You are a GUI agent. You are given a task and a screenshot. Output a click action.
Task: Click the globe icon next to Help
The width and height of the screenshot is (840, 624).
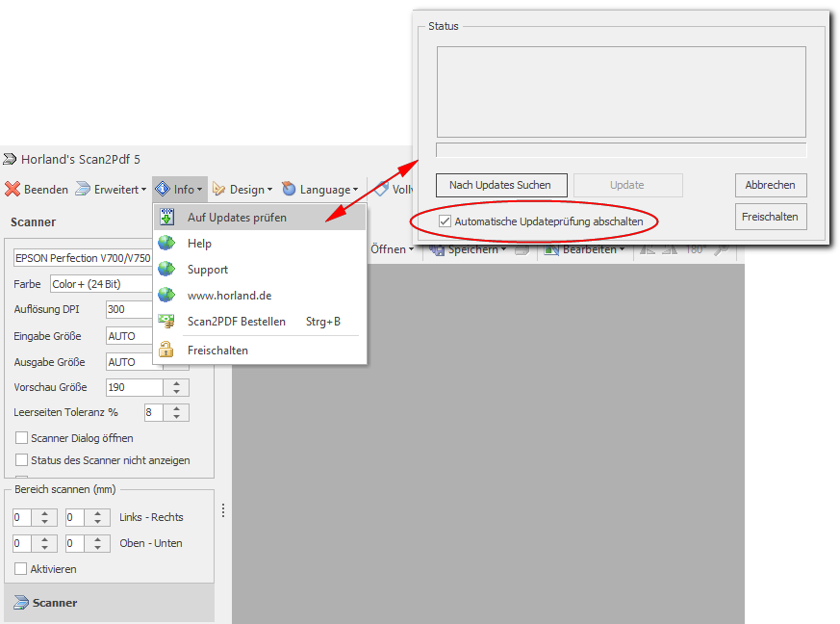click(166, 244)
